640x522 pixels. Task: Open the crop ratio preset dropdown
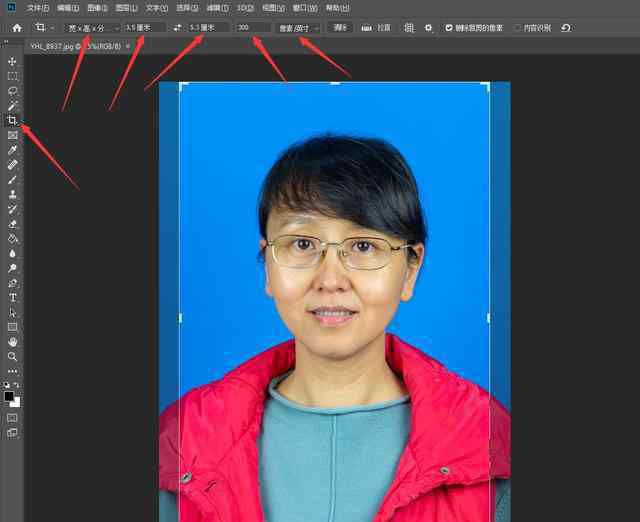pos(92,28)
